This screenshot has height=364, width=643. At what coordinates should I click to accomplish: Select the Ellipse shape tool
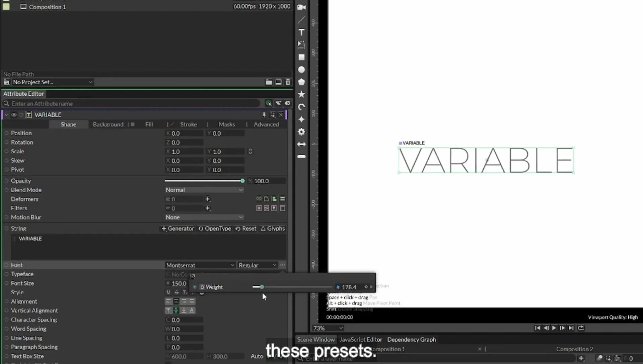coord(301,70)
